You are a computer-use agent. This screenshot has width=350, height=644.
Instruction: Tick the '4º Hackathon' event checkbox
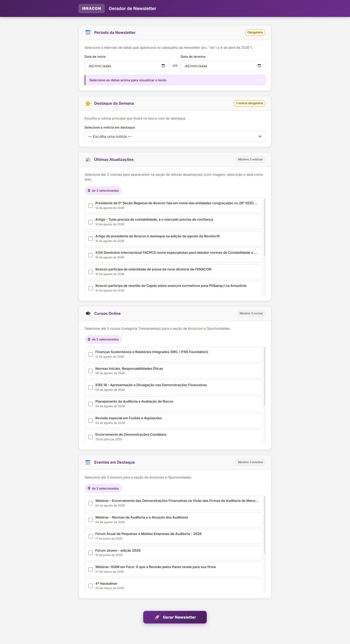tap(90, 586)
